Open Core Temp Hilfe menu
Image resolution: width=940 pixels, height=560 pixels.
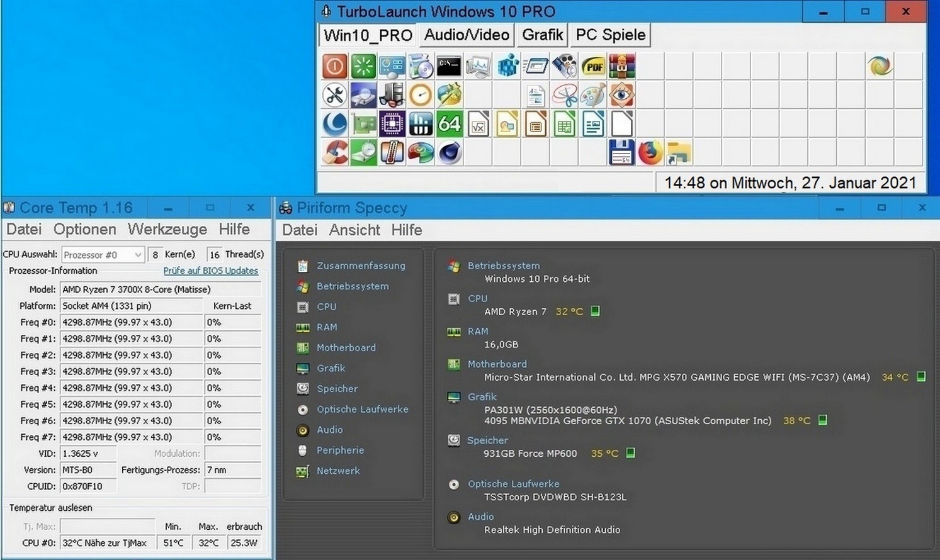point(234,229)
